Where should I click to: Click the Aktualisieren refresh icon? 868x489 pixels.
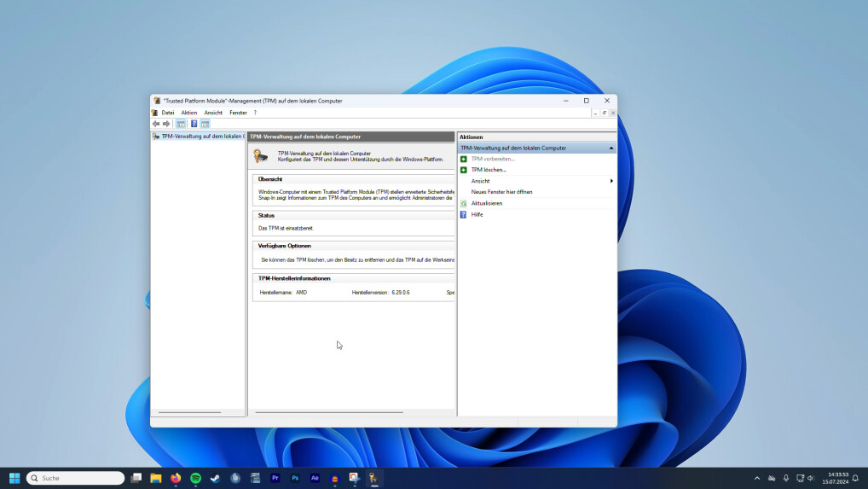click(x=464, y=203)
